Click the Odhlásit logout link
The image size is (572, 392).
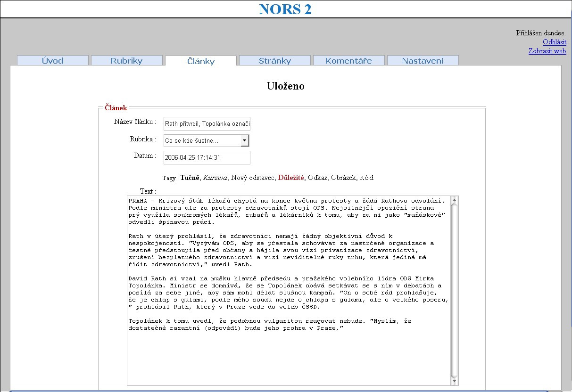(x=555, y=42)
